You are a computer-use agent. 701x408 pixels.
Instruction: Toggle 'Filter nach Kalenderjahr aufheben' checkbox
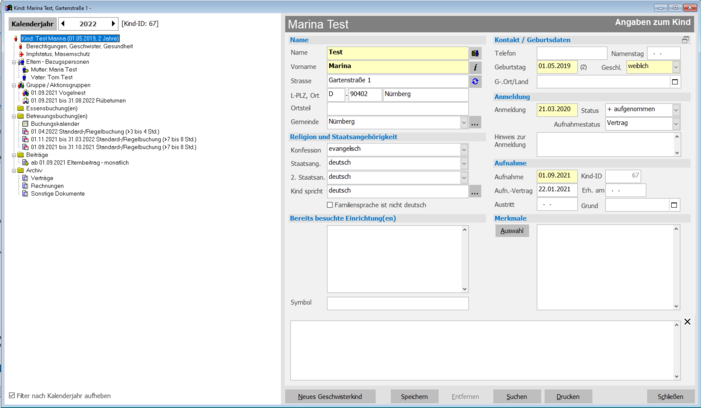coord(12,395)
